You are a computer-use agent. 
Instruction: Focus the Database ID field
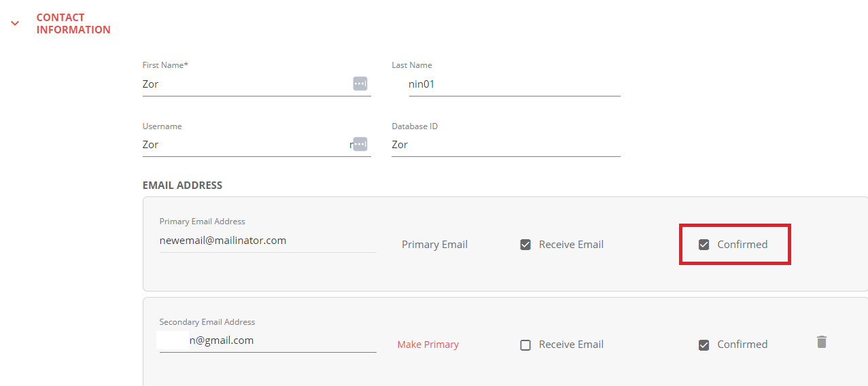[506, 145]
